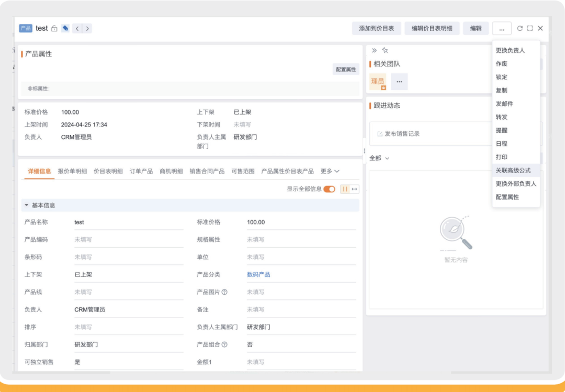Expand the 更多 tabs dropdown

pyautogui.click(x=330, y=171)
